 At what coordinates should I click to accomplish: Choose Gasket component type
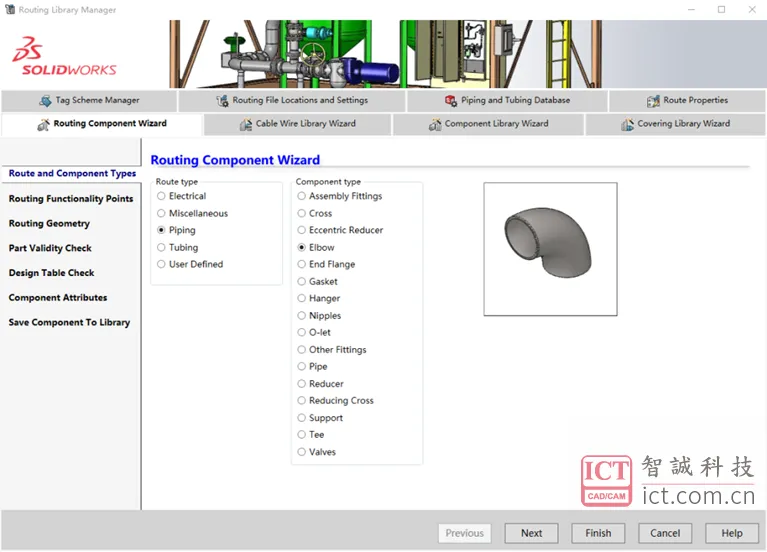point(301,281)
